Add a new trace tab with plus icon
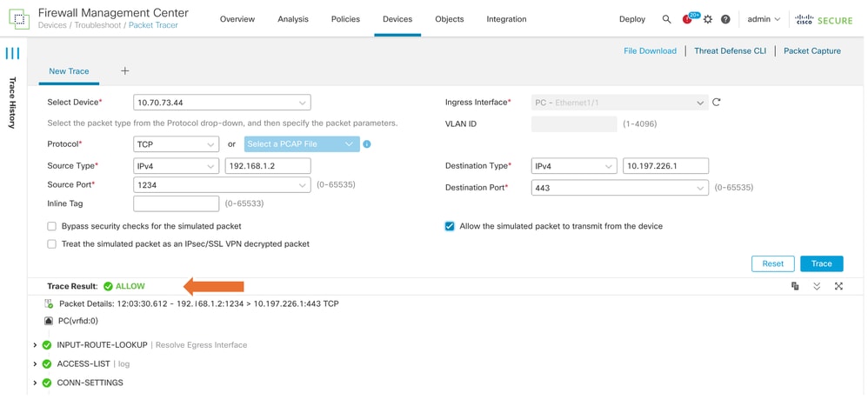Viewport: 868px width, 413px height. point(125,71)
